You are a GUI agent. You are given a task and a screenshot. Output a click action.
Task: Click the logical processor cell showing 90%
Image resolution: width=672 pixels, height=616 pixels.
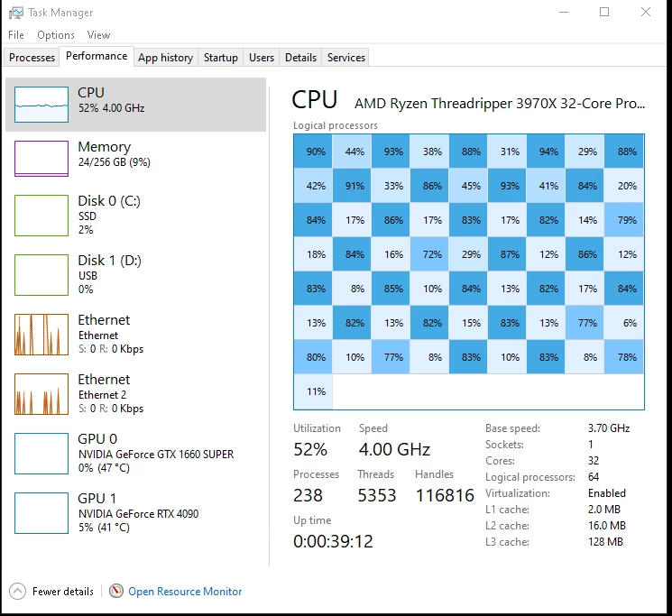[313, 152]
